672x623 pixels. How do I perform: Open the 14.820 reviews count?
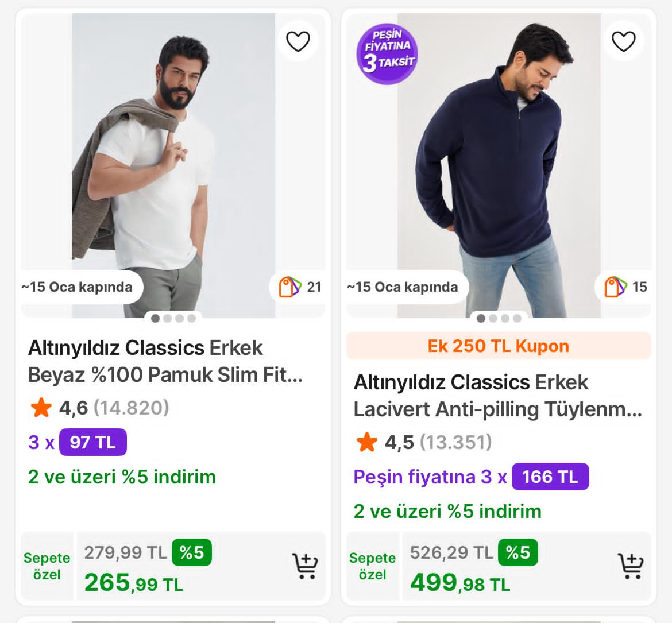coord(131,408)
